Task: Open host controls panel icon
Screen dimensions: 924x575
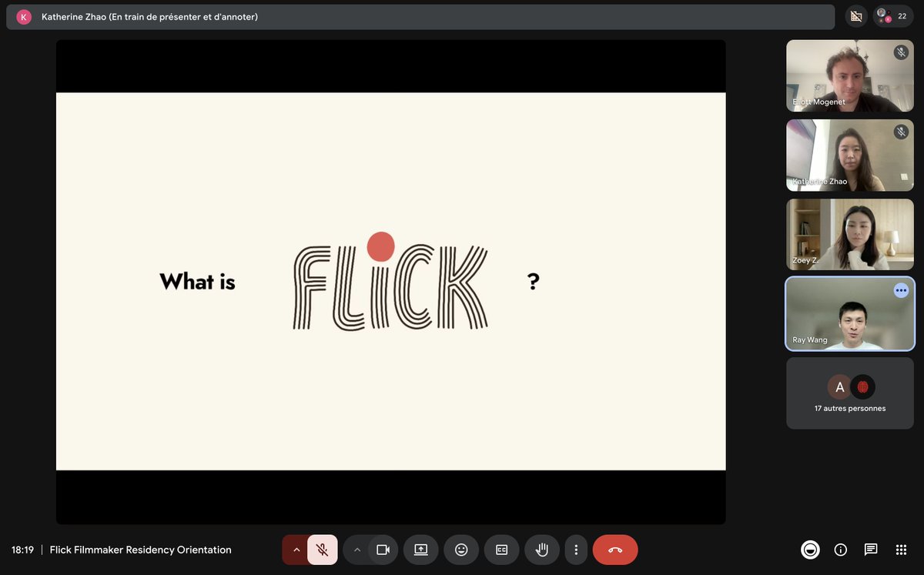Action: point(810,550)
